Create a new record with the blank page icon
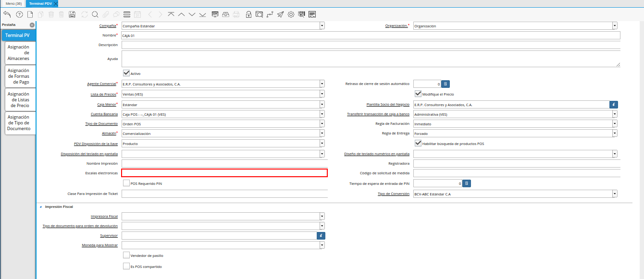Screen dimensions: 644x279 pyautogui.click(x=30, y=14)
